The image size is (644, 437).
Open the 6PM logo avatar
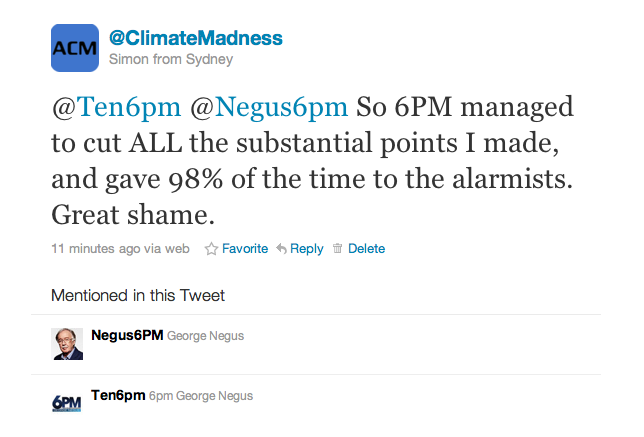[x=67, y=402]
